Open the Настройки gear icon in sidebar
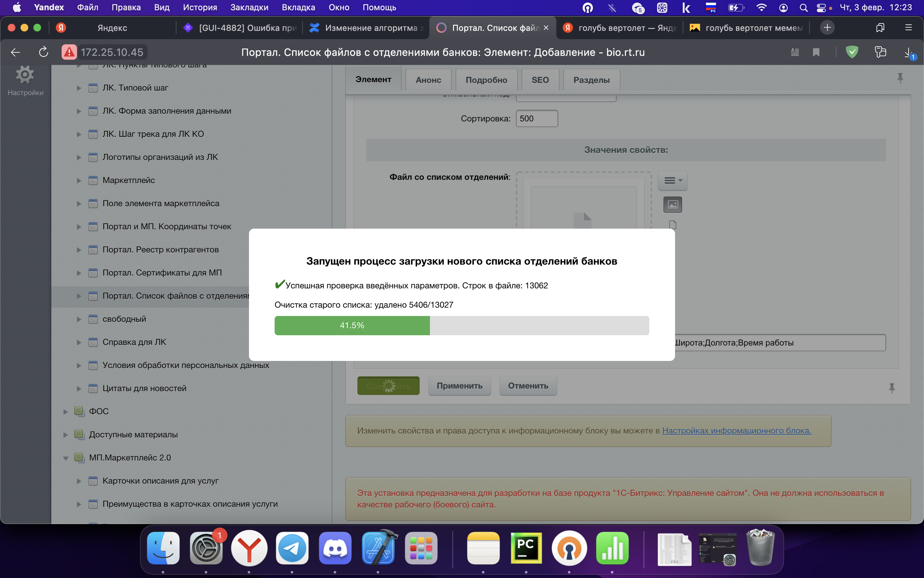Image resolution: width=924 pixels, height=578 pixels. (x=25, y=75)
